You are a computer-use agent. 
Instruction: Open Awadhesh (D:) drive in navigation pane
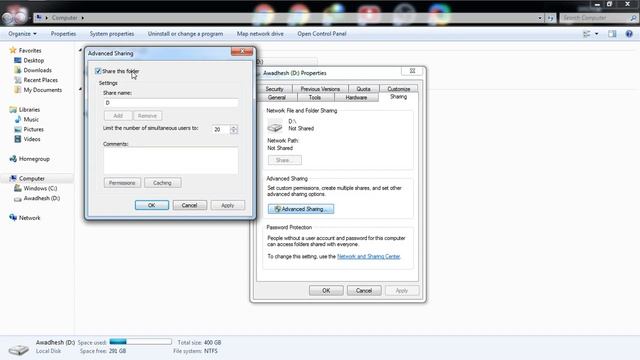click(x=42, y=198)
